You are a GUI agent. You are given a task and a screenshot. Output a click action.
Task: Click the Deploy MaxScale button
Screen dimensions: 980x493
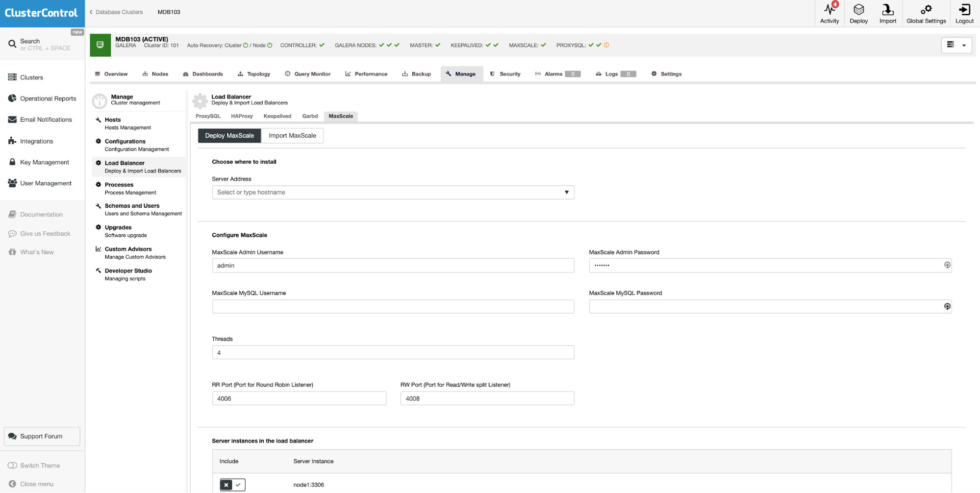click(229, 136)
